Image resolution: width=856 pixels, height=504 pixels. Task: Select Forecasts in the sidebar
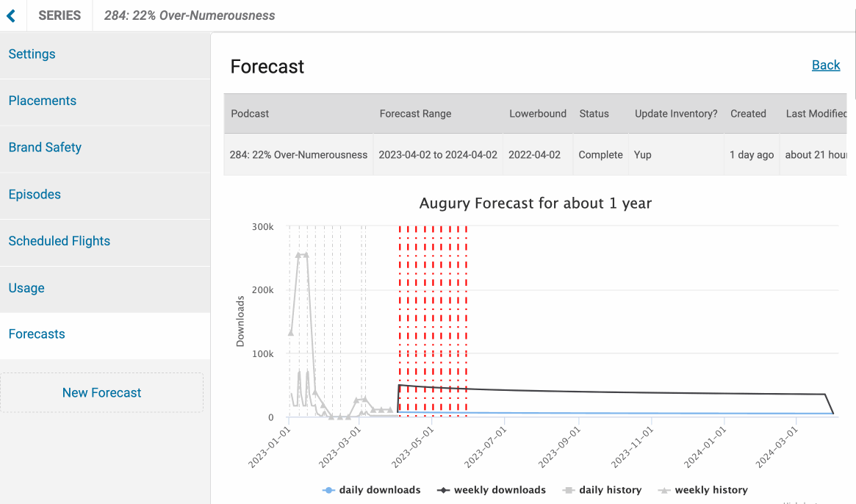[x=36, y=334]
